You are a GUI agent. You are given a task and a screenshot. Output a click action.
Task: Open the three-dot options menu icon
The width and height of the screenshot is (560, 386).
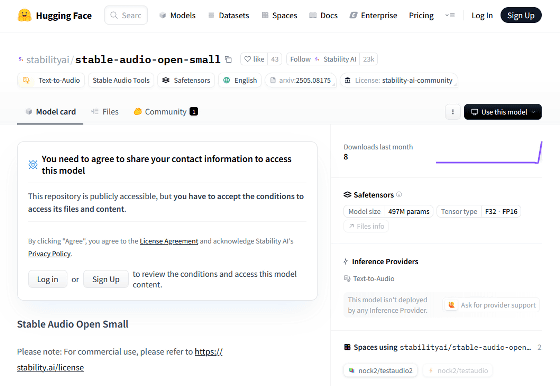452,112
